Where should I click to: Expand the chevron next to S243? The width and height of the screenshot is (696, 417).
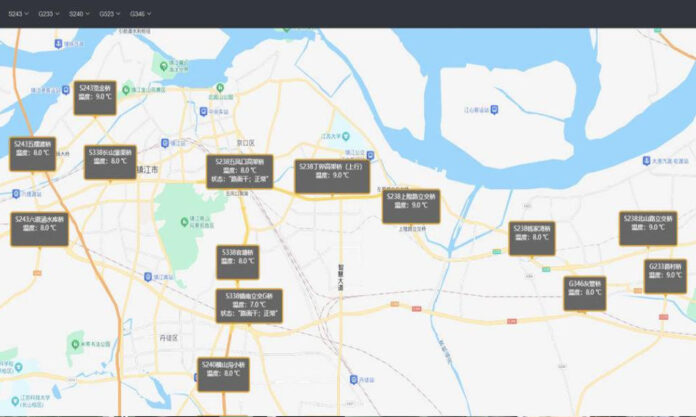27,14
